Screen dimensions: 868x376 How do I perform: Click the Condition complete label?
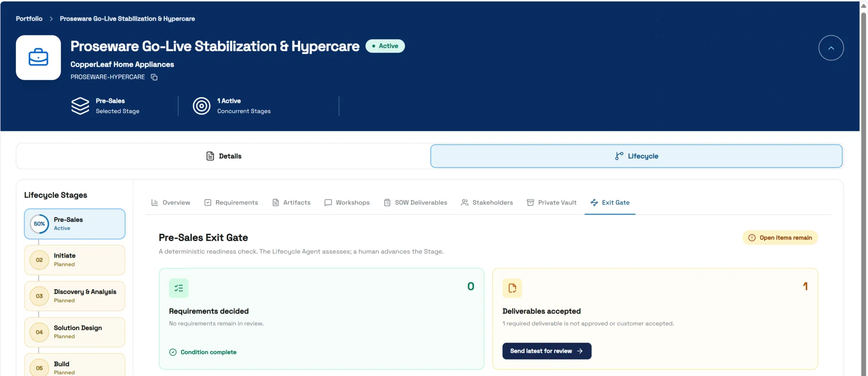point(208,352)
